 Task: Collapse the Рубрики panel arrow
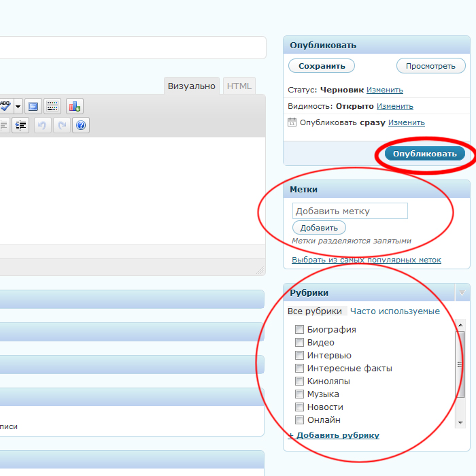pyautogui.click(x=462, y=293)
